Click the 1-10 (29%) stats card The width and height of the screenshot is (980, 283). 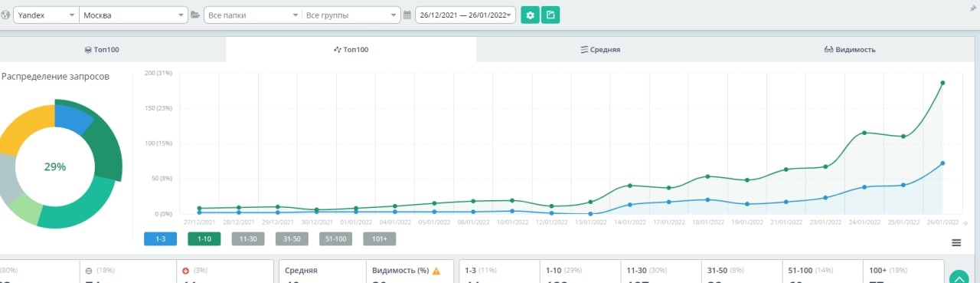coord(580,271)
